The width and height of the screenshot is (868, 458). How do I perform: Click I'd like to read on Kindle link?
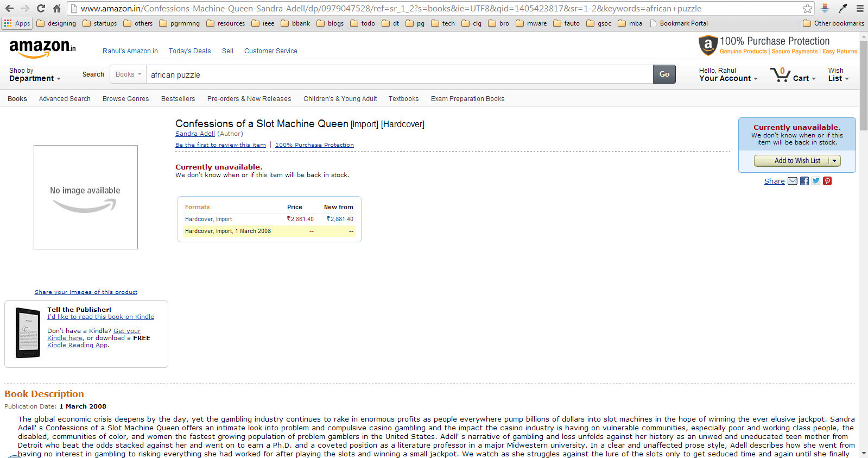[100, 317]
